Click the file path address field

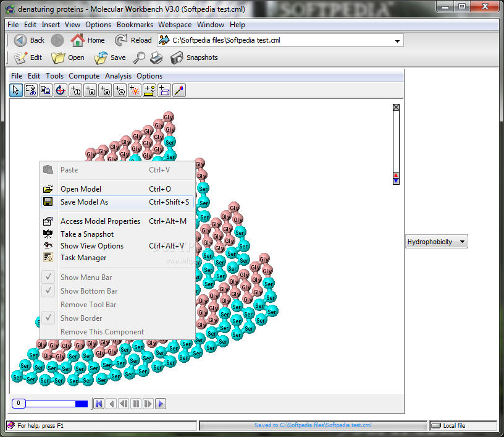point(280,41)
